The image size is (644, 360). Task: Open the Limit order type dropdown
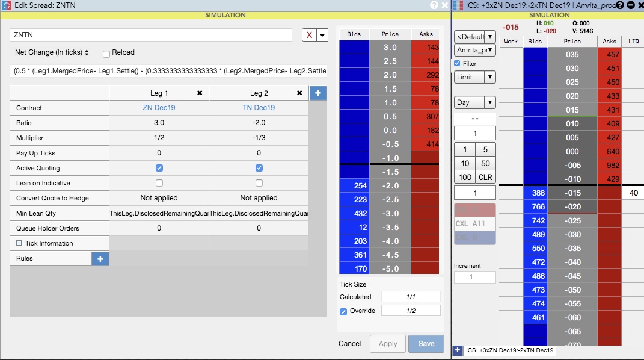tap(474, 77)
